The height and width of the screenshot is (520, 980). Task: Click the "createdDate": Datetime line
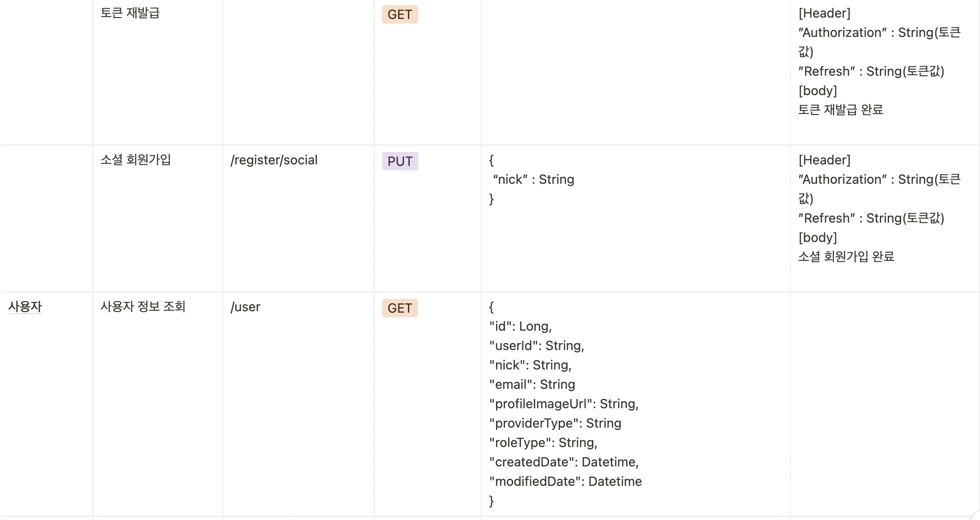tap(564, 462)
